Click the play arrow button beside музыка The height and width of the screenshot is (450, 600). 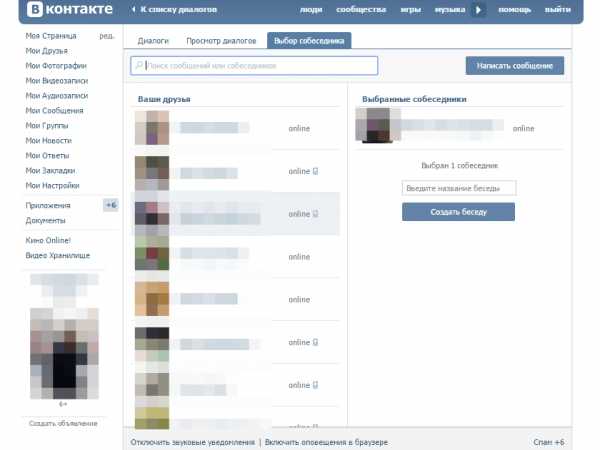pos(478,10)
